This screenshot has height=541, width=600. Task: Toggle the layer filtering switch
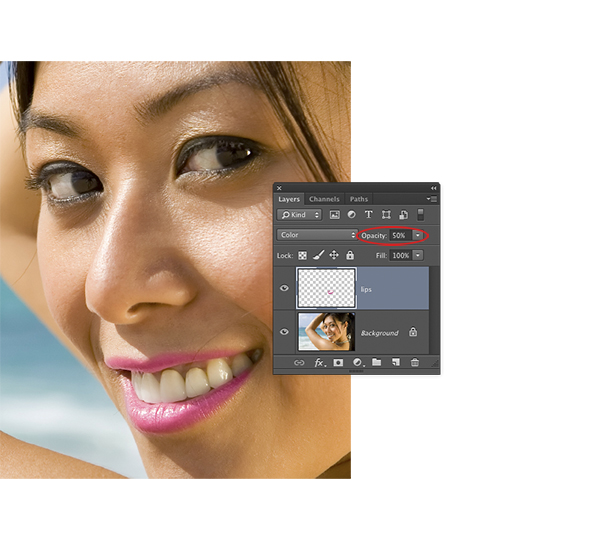[420, 215]
